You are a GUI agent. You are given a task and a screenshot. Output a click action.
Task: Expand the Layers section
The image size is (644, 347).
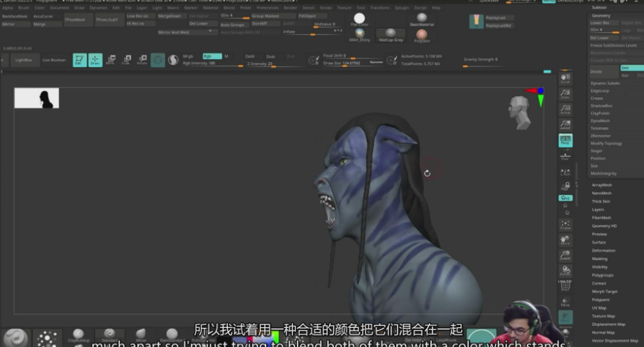(x=597, y=210)
